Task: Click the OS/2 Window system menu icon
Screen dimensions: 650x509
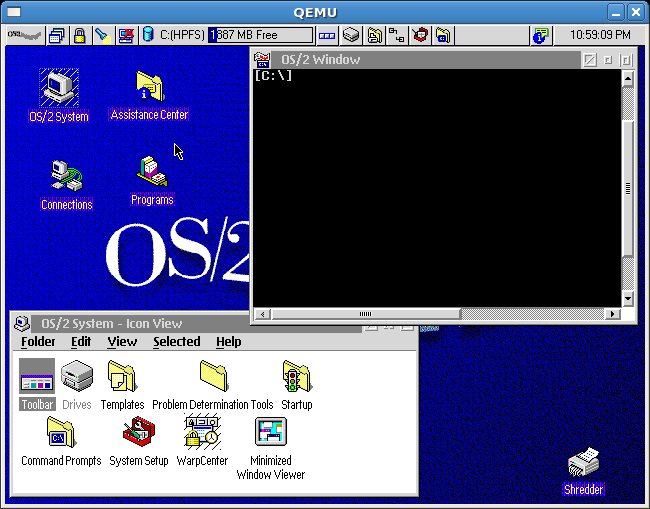Action: click(262, 60)
